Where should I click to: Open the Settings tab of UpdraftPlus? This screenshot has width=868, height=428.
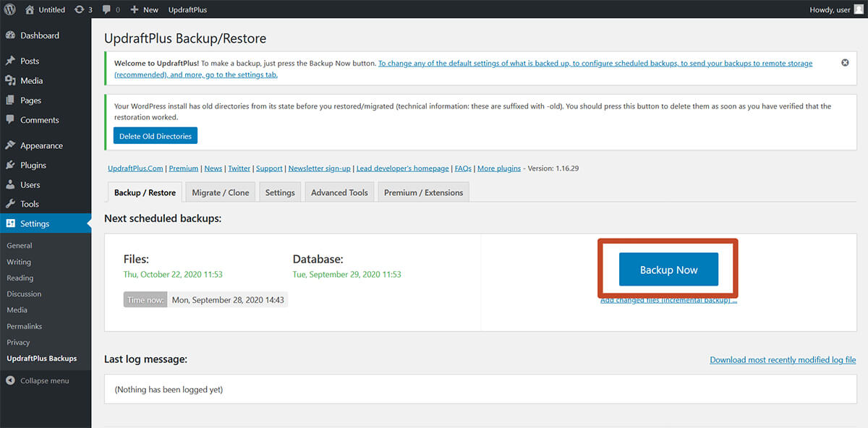(x=280, y=192)
